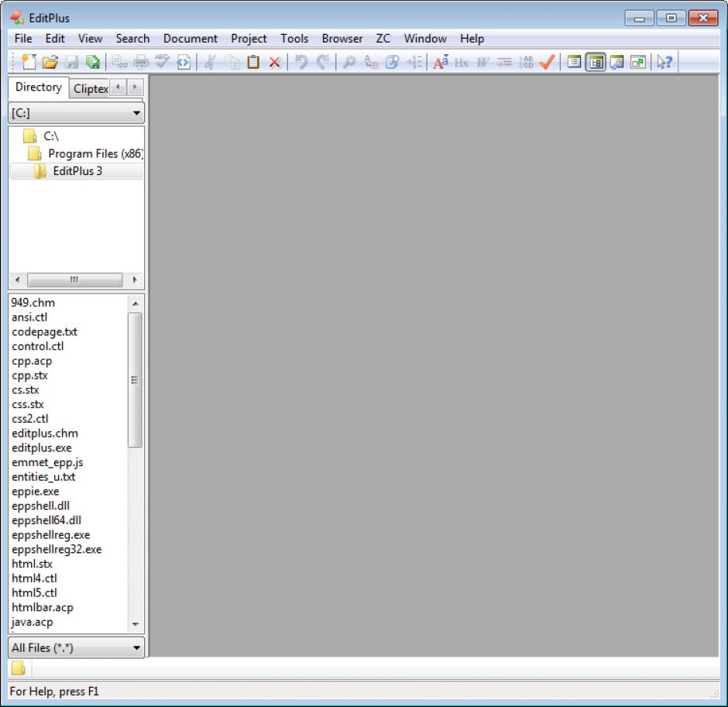Click the file list scroll up arrow
Image resolution: width=728 pixels, height=707 pixels.
point(136,304)
